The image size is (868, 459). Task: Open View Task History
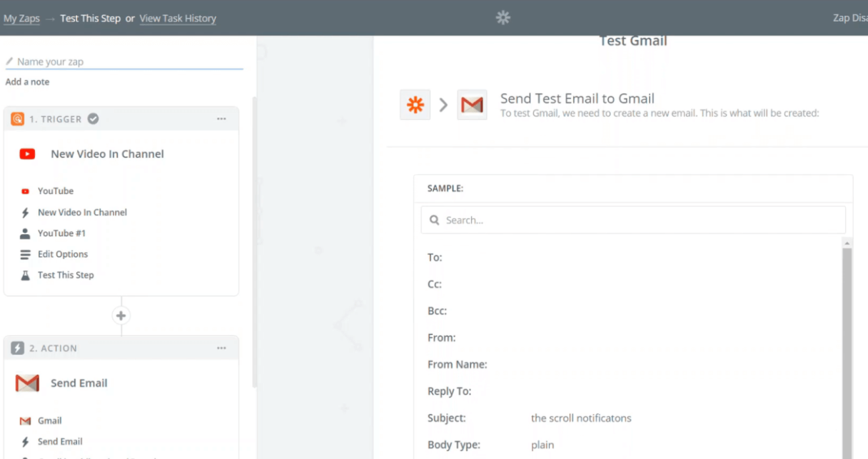coord(178,18)
